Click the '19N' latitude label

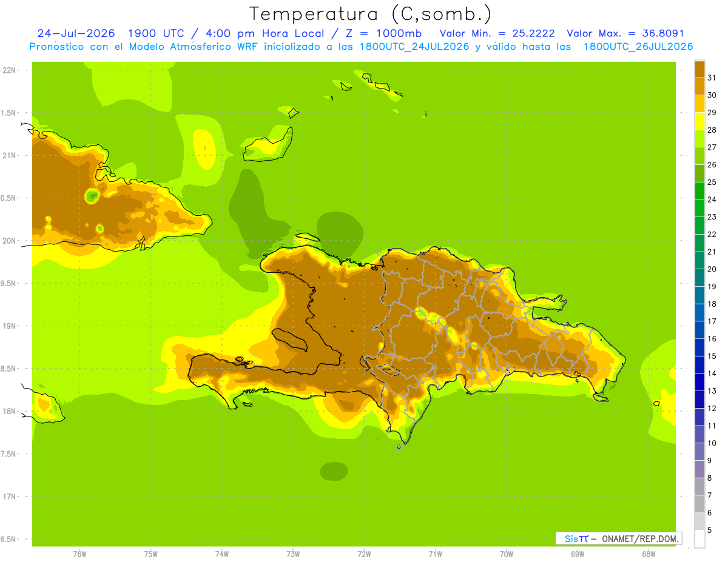[8, 326]
